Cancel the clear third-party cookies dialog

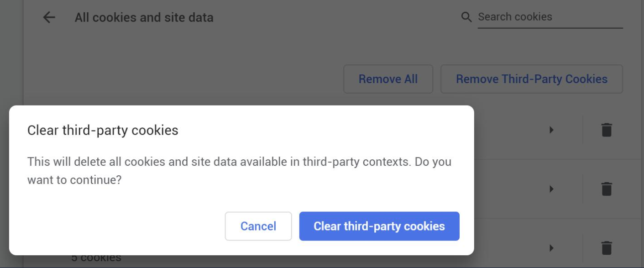click(258, 226)
